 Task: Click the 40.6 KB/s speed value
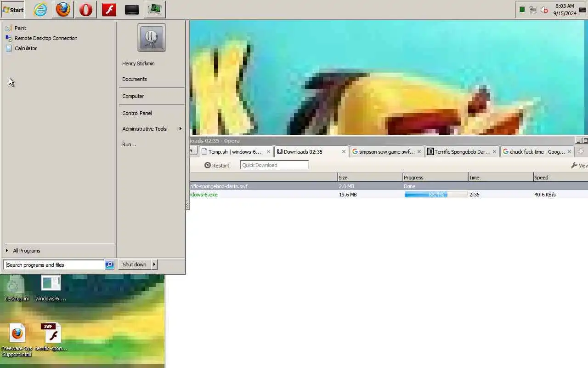click(x=545, y=195)
